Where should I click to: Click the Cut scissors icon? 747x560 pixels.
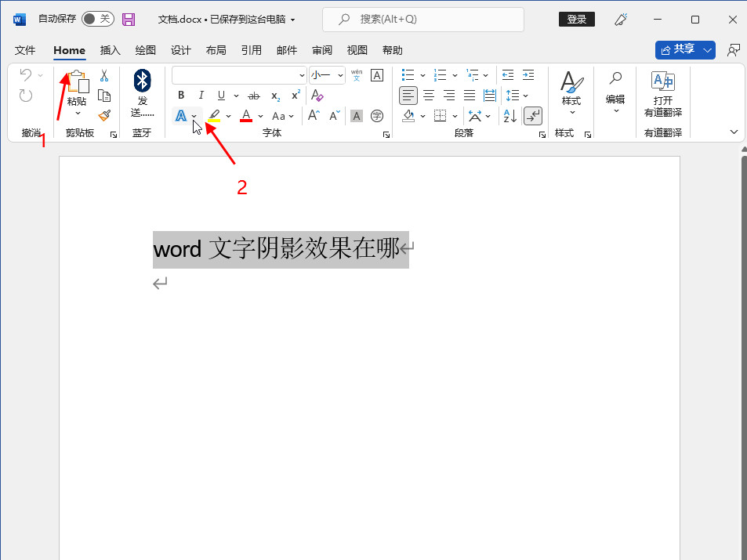[104, 75]
